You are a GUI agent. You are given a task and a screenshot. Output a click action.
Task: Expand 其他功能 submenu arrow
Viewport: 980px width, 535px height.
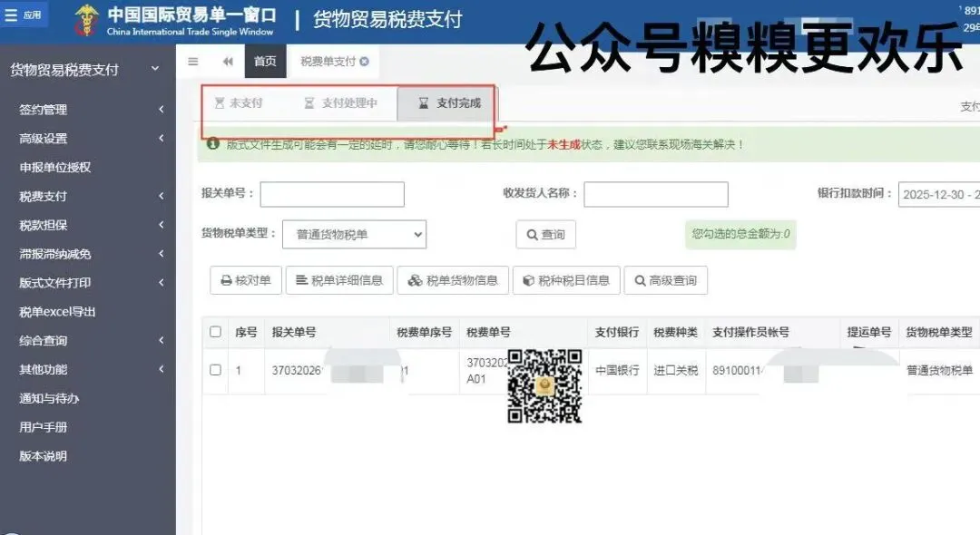tap(162, 369)
